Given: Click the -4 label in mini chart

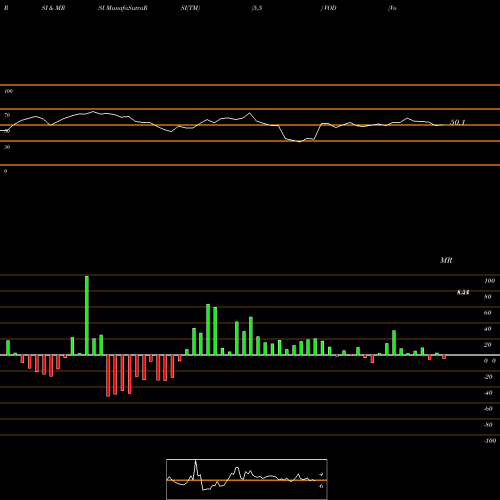Looking at the screenshot, I should click(x=321, y=474).
